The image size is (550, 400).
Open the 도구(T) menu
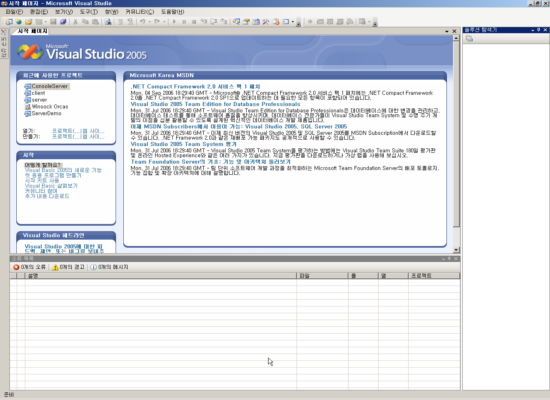[88, 12]
